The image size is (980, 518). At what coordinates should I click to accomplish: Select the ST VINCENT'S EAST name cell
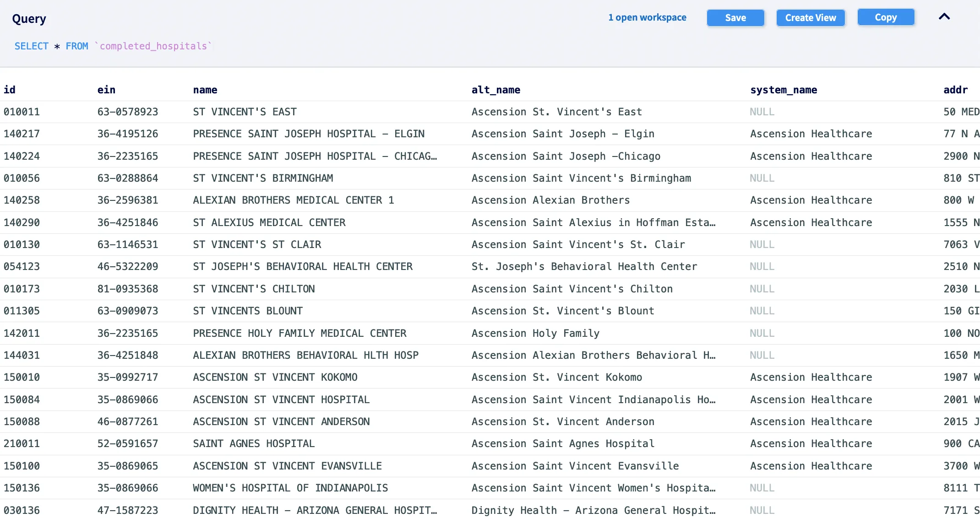click(x=245, y=112)
